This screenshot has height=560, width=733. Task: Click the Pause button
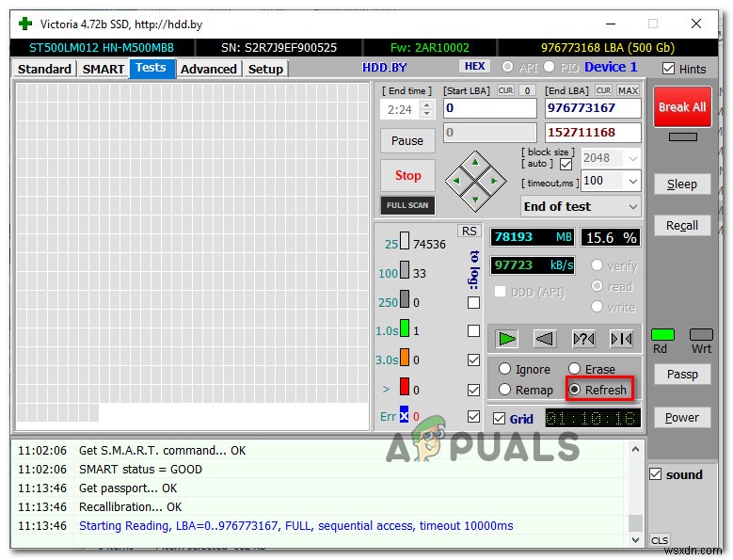pos(407,140)
